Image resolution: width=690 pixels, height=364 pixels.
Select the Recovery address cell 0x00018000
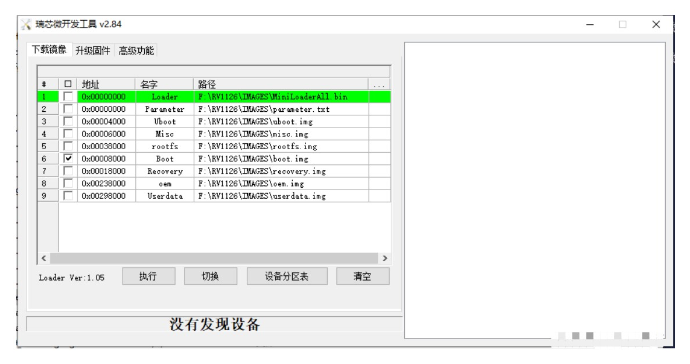click(x=106, y=171)
